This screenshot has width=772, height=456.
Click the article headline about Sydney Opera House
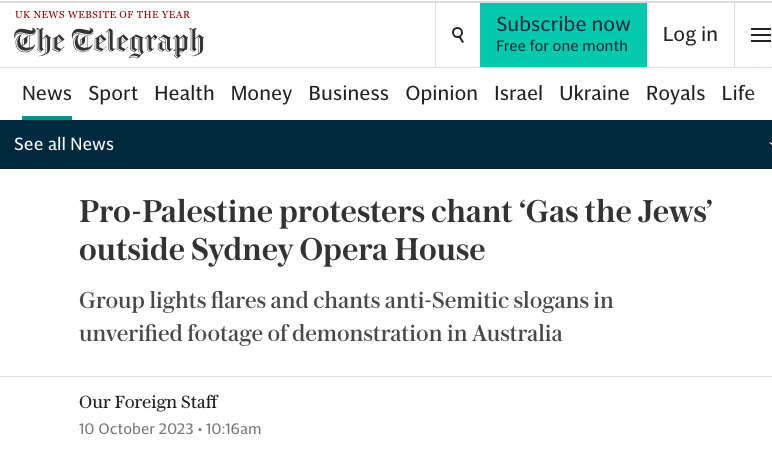coord(395,230)
